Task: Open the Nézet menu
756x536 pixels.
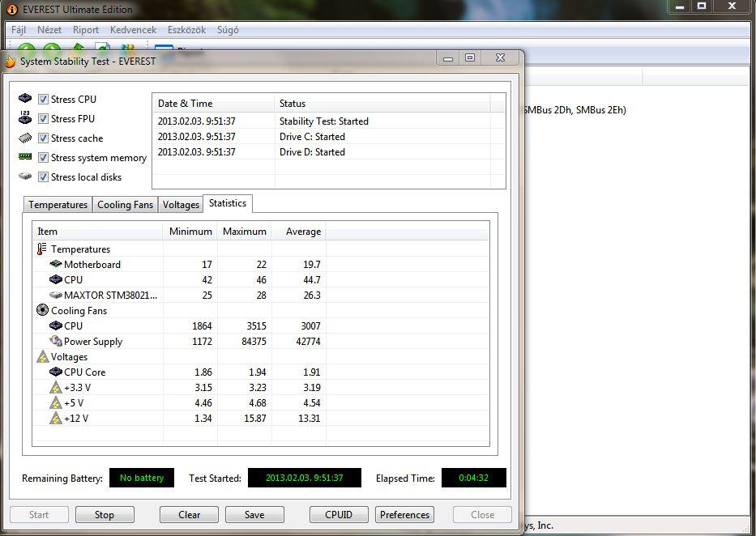Action: [x=49, y=30]
